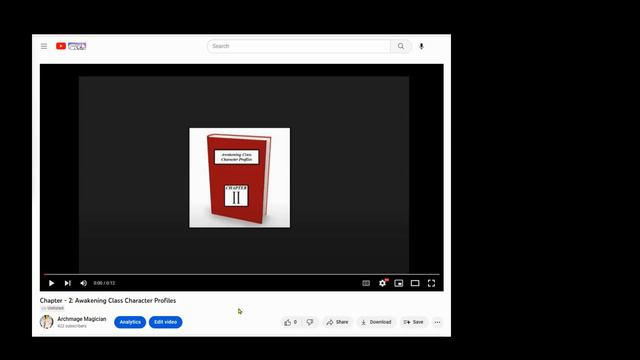
Task: Click the magnifier search button
Action: [x=401, y=46]
